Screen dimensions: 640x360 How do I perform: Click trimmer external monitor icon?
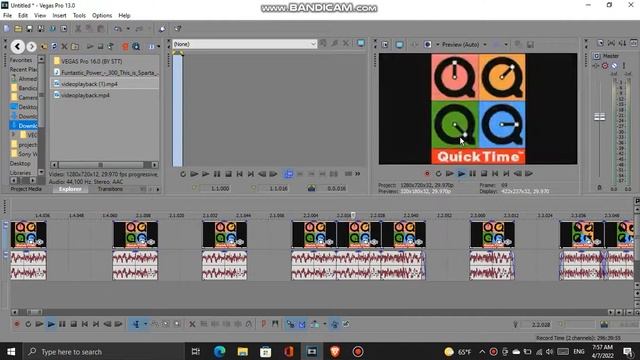tap(361, 43)
